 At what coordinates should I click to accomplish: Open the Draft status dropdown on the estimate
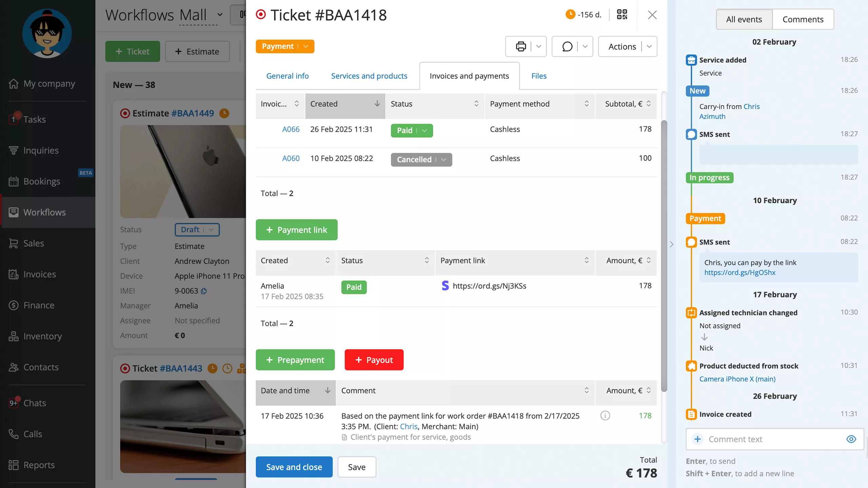[x=211, y=230]
